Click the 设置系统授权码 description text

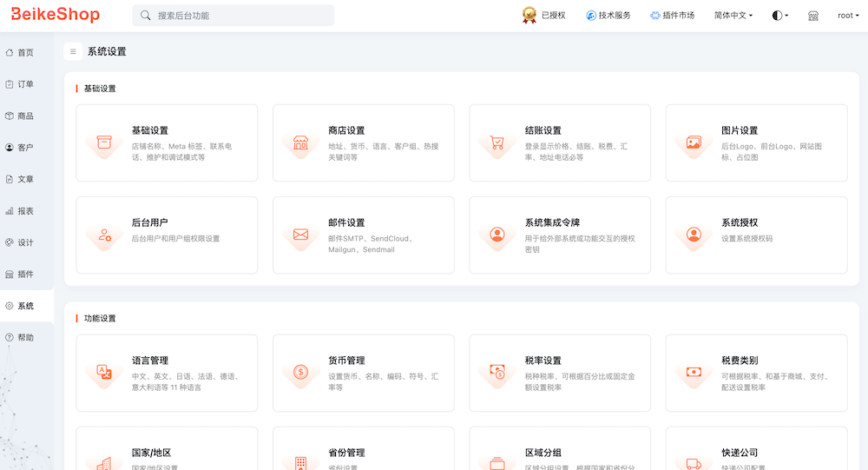coord(746,239)
